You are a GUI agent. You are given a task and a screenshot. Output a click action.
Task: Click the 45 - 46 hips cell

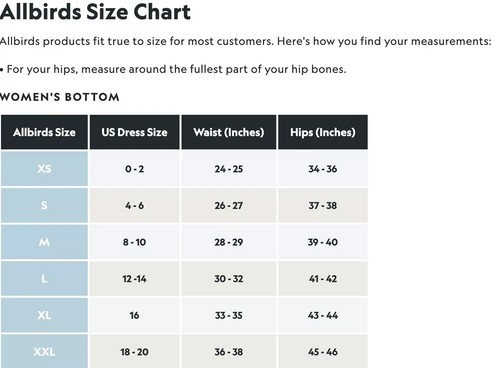click(323, 351)
